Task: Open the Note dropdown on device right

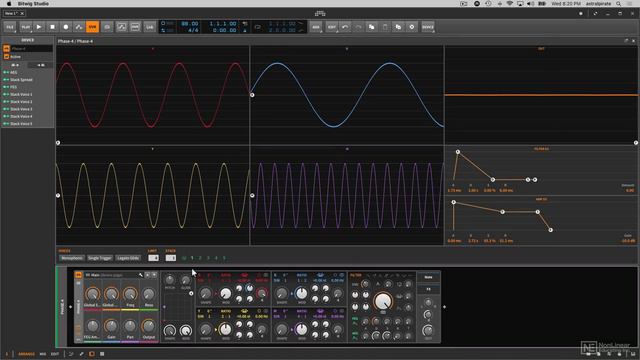Action: point(428,277)
